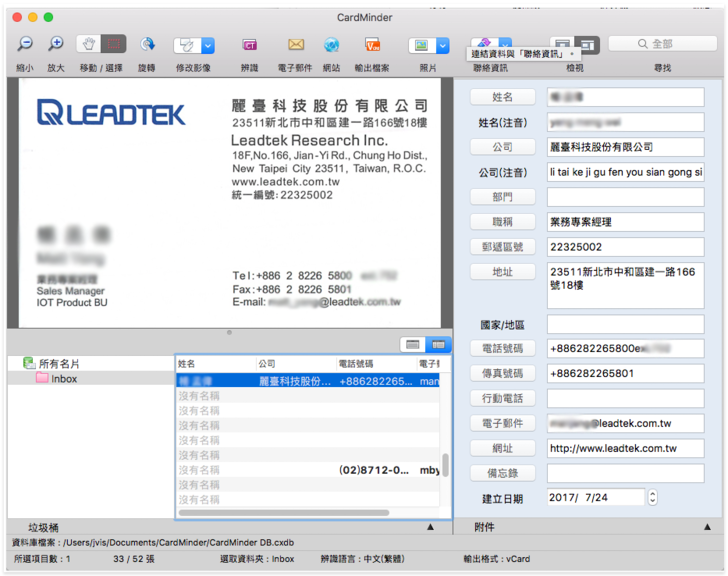Click the 公司 field label button
Image resolution: width=728 pixels, height=576 pixels.
(503, 147)
